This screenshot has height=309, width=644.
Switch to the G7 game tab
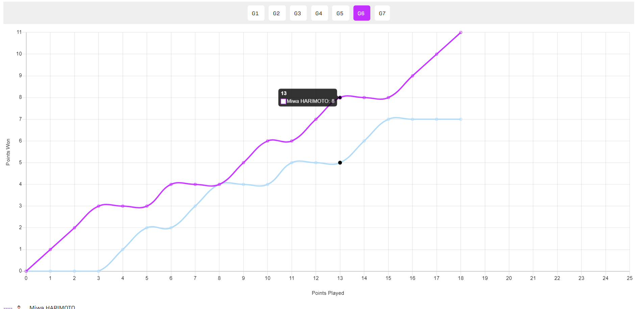click(382, 13)
